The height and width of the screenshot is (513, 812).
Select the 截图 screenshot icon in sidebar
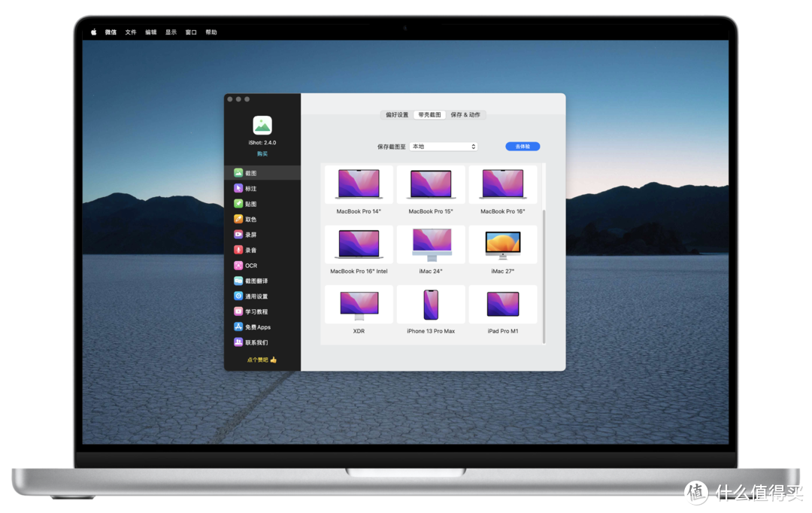pyautogui.click(x=238, y=172)
